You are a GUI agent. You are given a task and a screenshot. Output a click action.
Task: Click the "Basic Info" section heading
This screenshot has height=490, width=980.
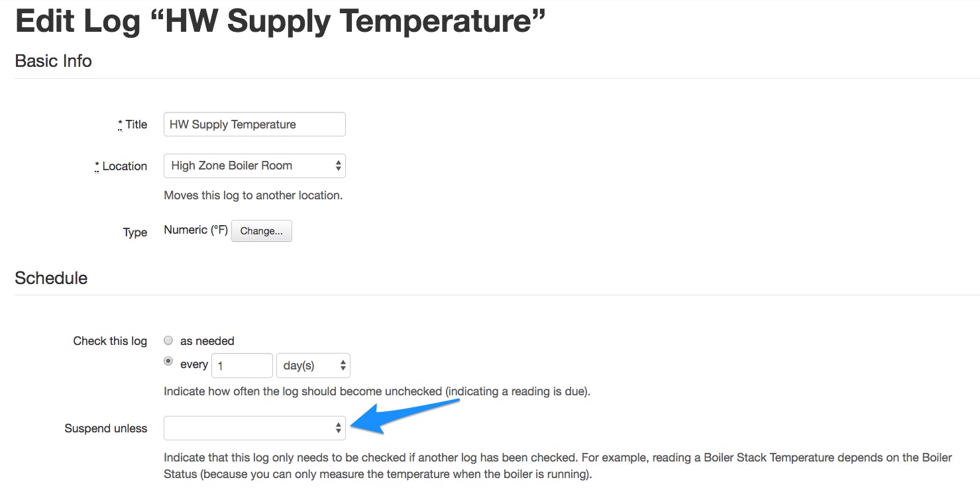(53, 61)
